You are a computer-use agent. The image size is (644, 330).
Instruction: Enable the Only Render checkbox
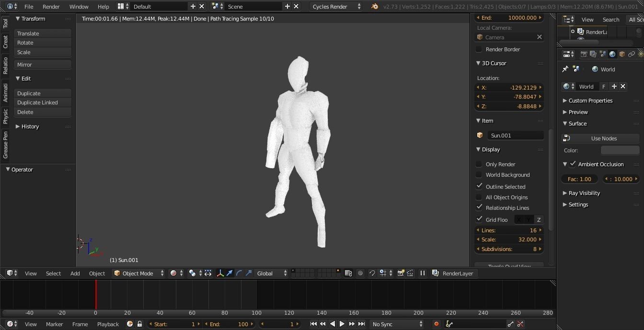479,164
